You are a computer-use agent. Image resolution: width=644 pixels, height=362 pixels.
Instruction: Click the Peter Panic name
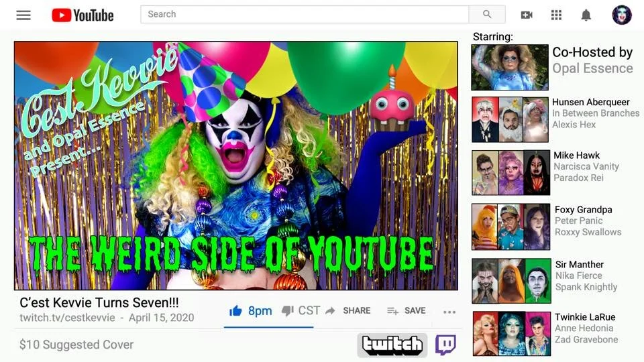click(579, 221)
